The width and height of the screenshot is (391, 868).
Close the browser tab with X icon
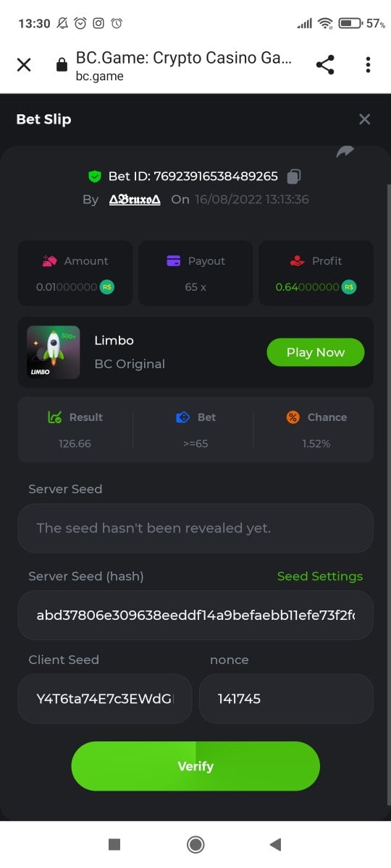coord(24,64)
